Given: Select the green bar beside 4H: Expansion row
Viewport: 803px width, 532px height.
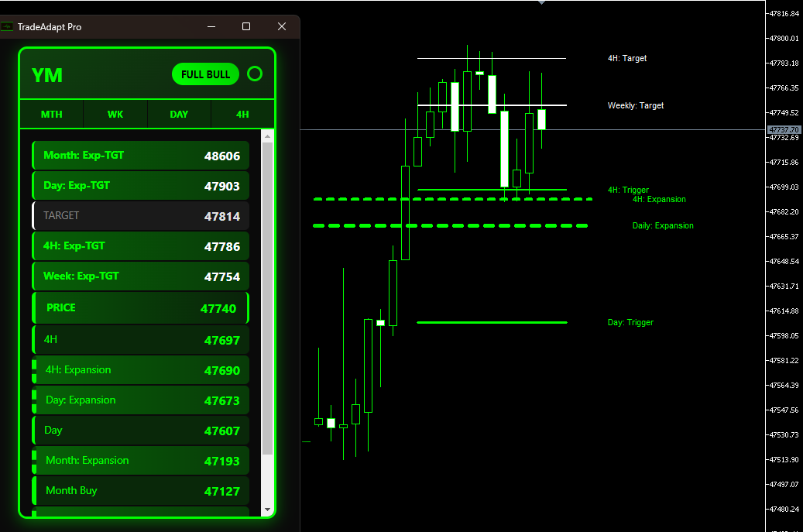Looking at the screenshot, I should coord(34,370).
